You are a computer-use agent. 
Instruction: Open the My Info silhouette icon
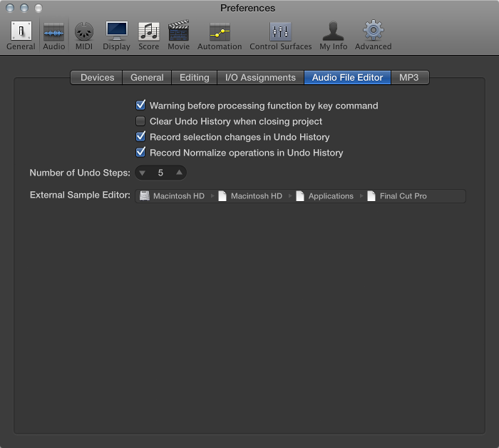tap(333, 31)
